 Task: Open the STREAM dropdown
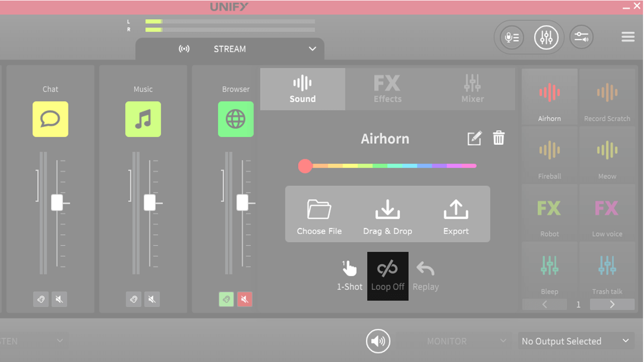click(x=312, y=49)
